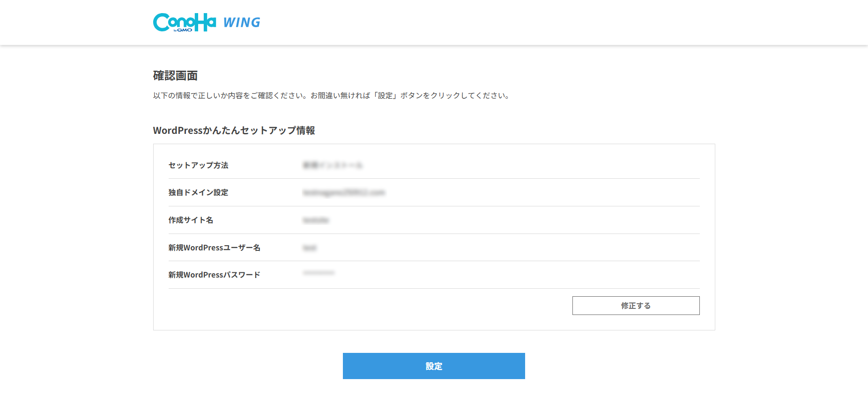Select the 独自ドメイン設定 row label
The image size is (868, 417).
coord(198,192)
